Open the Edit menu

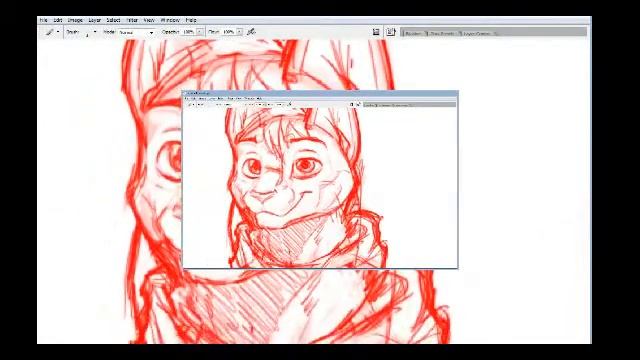tap(58, 20)
